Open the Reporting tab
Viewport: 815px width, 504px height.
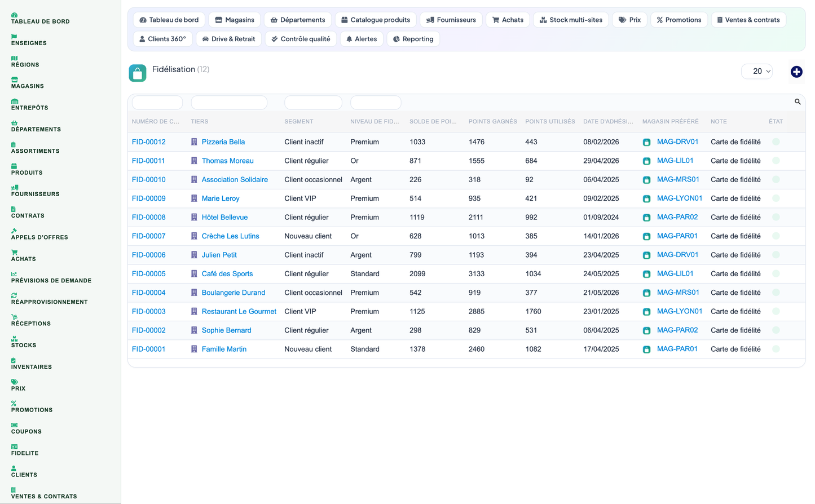tap(413, 39)
